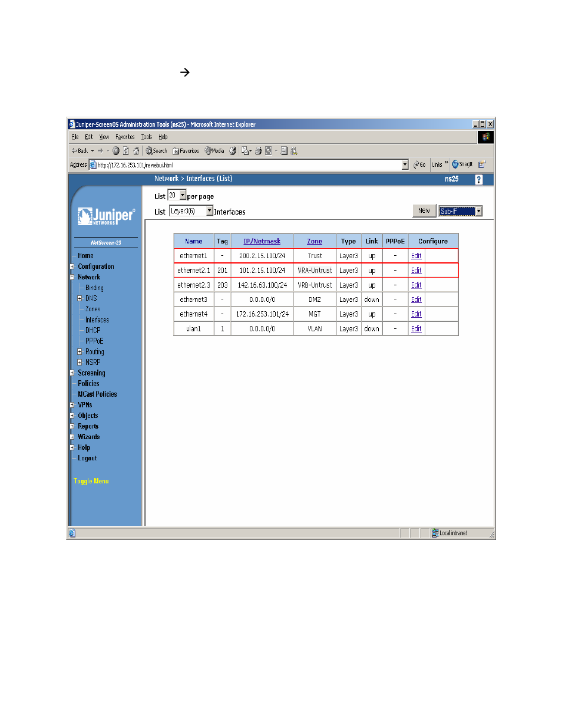
Task: Expand the DNS tree node
Action: click(80, 298)
